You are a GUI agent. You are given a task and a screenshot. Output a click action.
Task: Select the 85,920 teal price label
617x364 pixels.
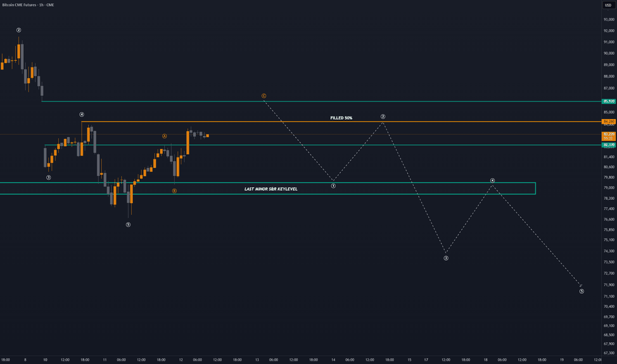coord(609,101)
